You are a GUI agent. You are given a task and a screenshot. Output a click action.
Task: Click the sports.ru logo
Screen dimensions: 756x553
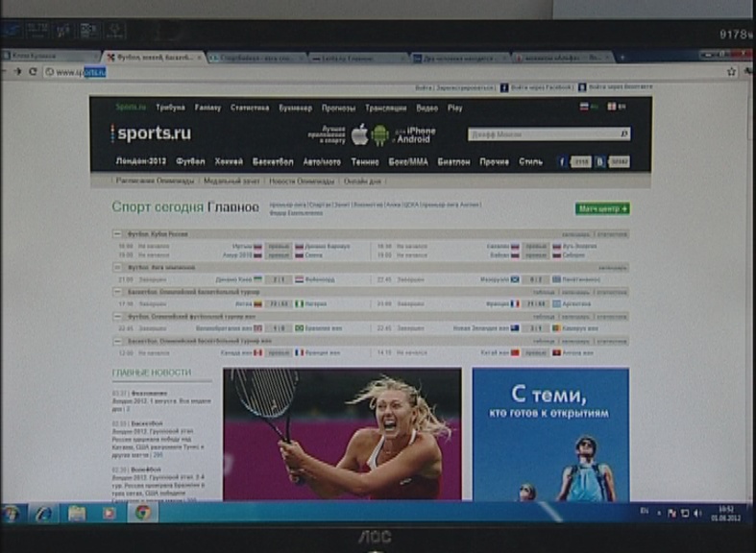tap(152, 133)
